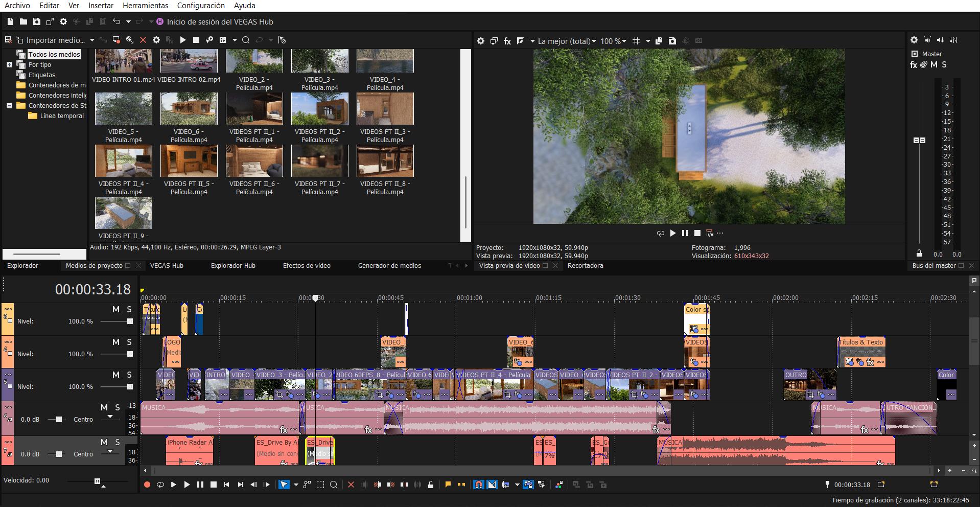Mute the Master bus output

[934, 65]
